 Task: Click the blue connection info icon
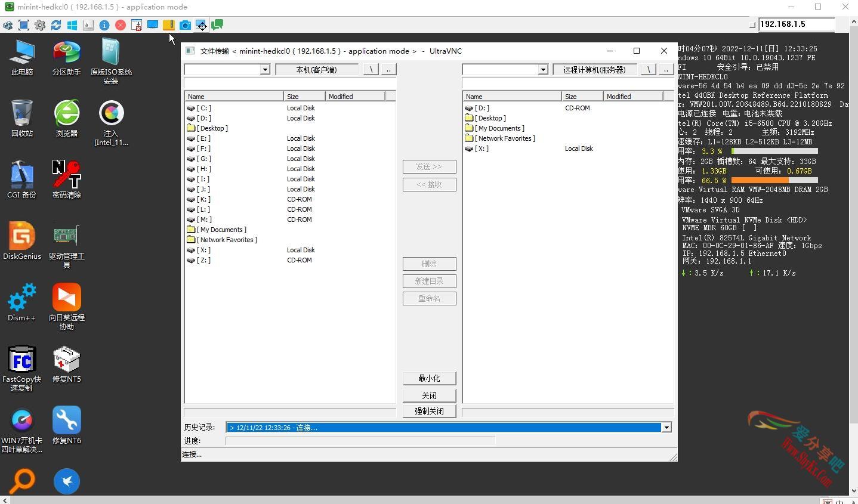[x=104, y=25]
